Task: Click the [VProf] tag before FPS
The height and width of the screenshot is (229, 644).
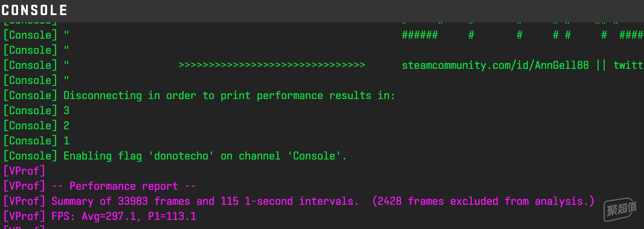Action: 24,216
